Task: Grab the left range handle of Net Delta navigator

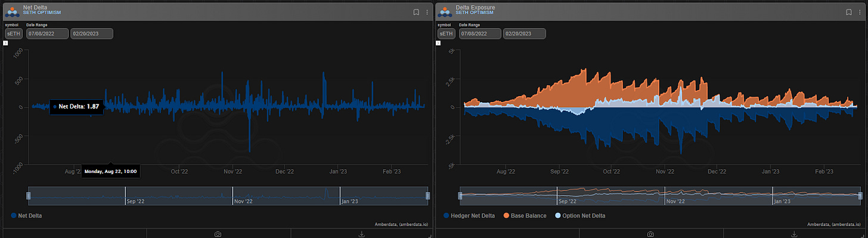Action: point(28,196)
